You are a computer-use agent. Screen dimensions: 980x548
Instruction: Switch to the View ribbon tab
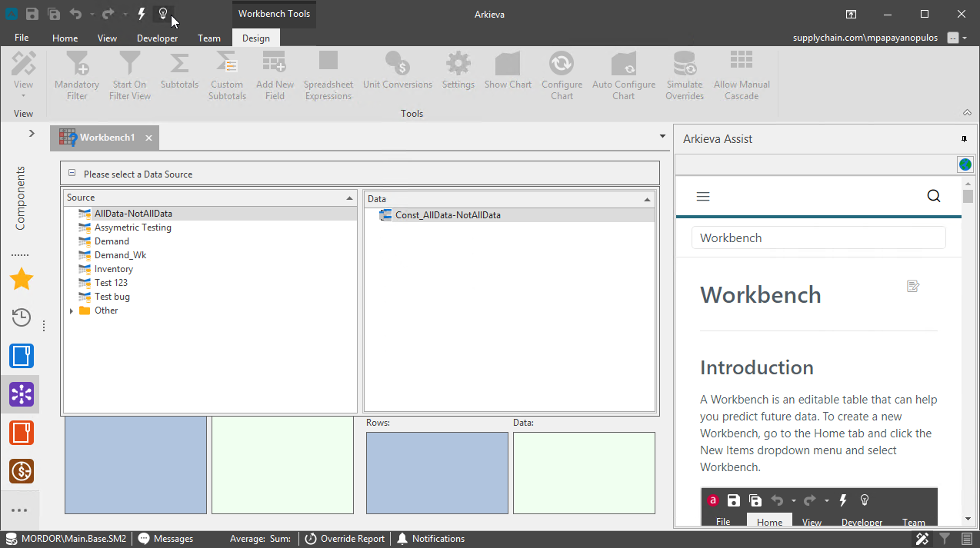(x=108, y=38)
